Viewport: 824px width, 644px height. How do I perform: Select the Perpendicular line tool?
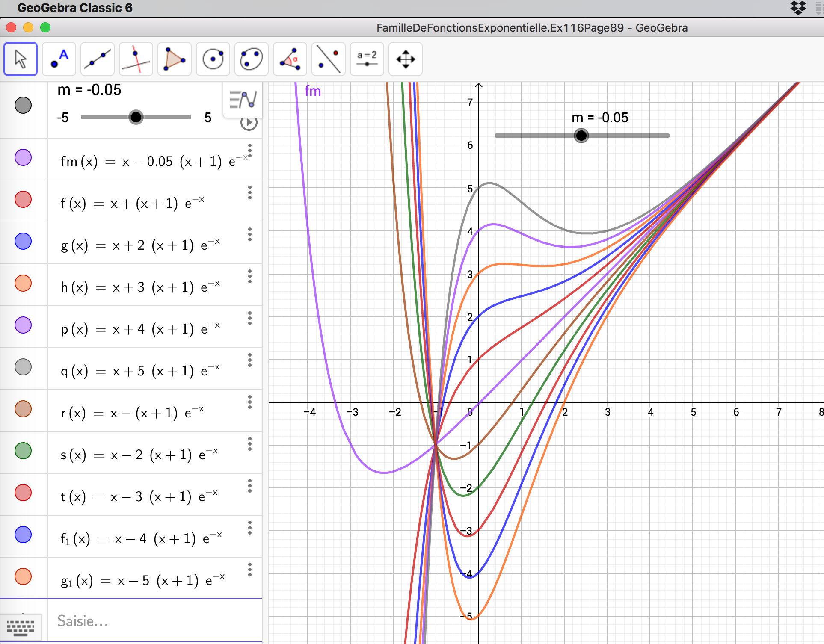coord(136,59)
